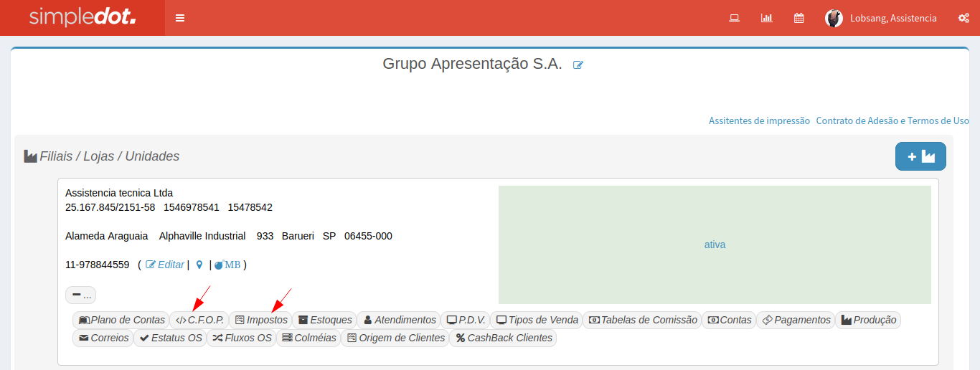
Task: Open the C.F.O.P. settings
Action: click(199, 320)
